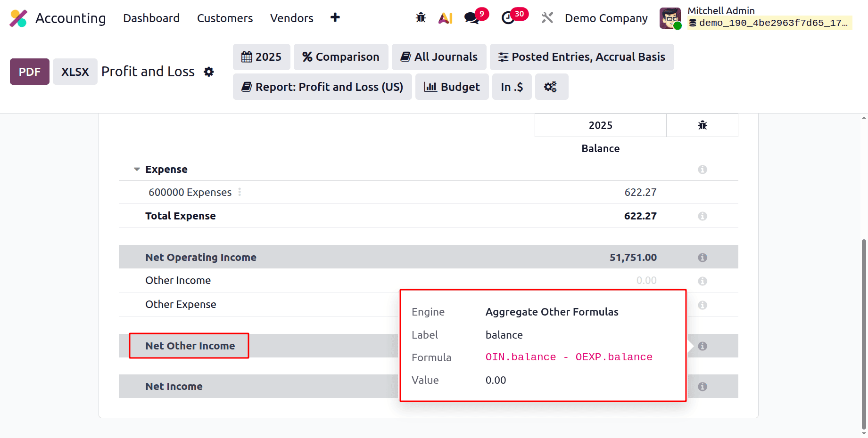The width and height of the screenshot is (868, 438).
Task: Open the Posted Entries, Accrual Basis filter
Action: click(582, 57)
